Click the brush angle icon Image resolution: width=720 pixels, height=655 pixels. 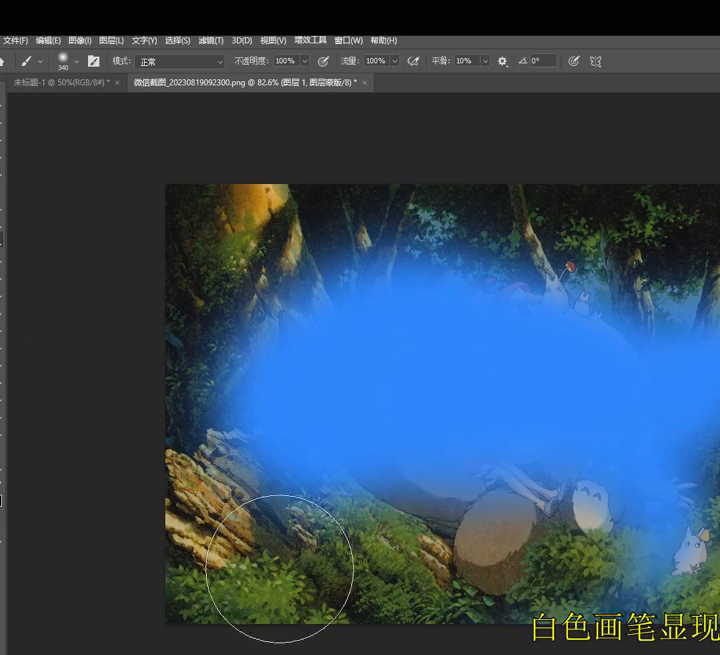pyautogui.click(x=523, y=61)
